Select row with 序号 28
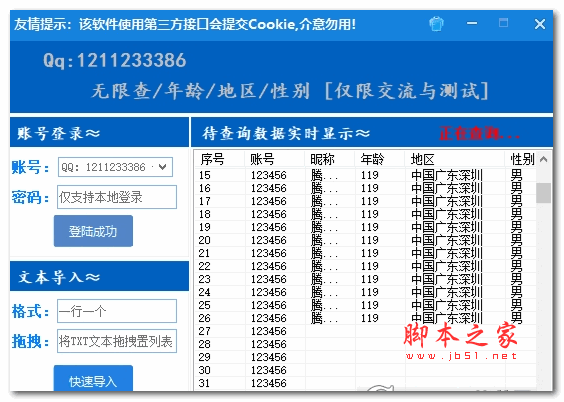 365,344
